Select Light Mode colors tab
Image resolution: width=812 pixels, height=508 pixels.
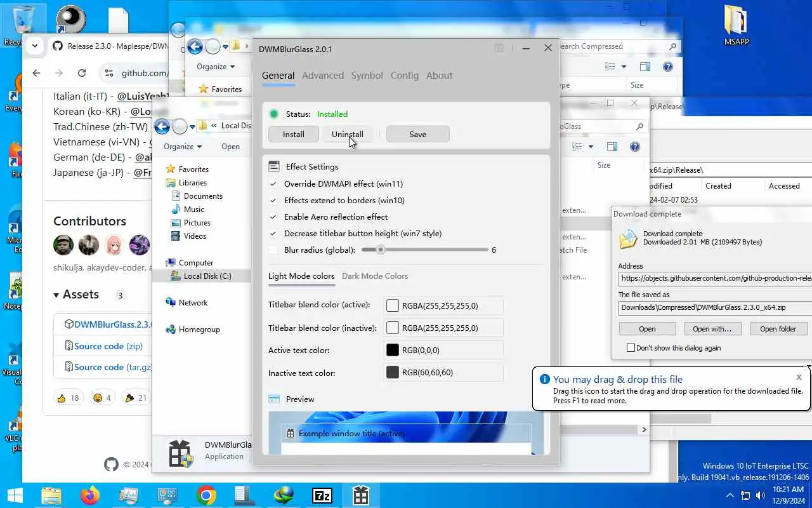(x=301, y=276)
